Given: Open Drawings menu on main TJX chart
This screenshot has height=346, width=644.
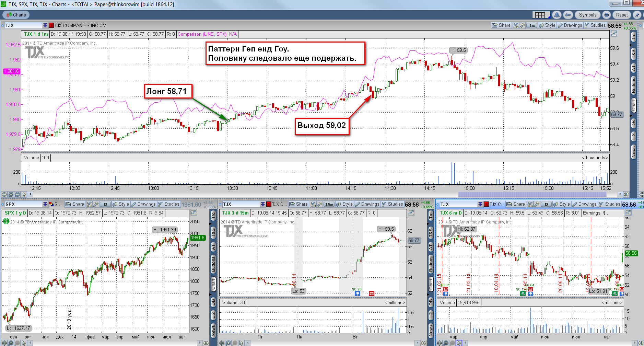Looking at the screenshot, I should pyautogui.click(x=570, y=25).
